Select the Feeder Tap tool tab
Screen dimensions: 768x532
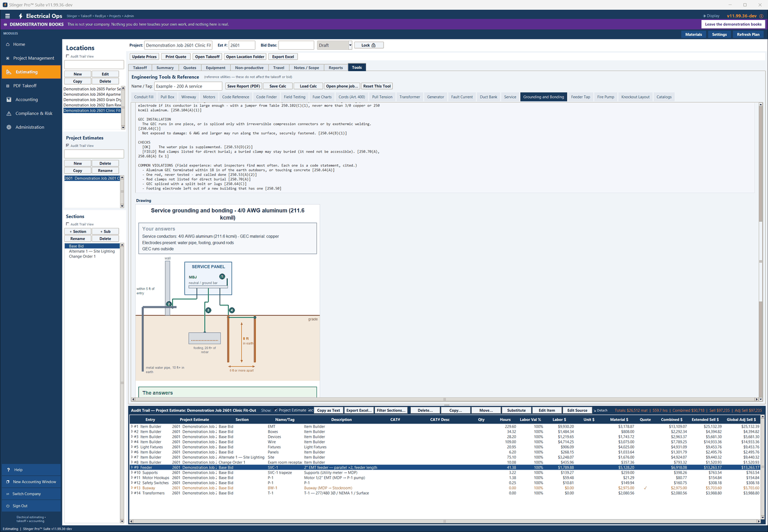click(x=581, y=97)
